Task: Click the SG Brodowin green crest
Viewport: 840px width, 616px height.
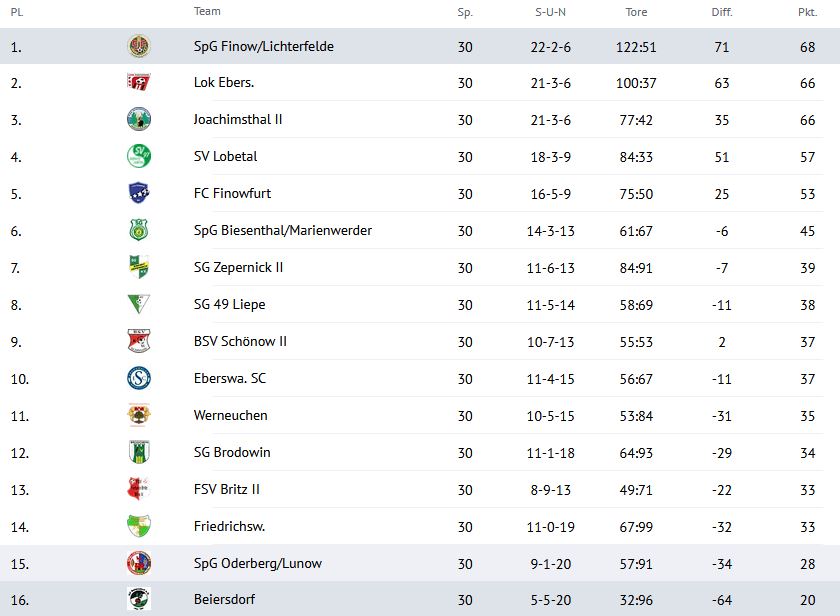Action: tap(139, 452)
